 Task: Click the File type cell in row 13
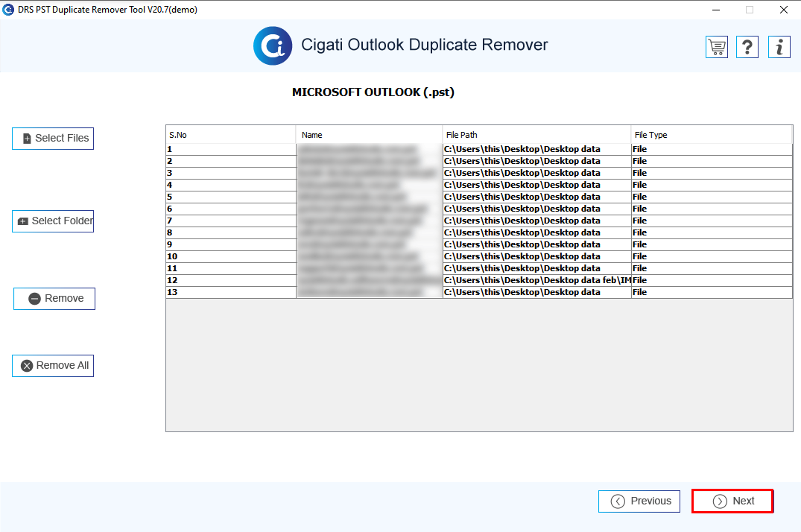712,292
